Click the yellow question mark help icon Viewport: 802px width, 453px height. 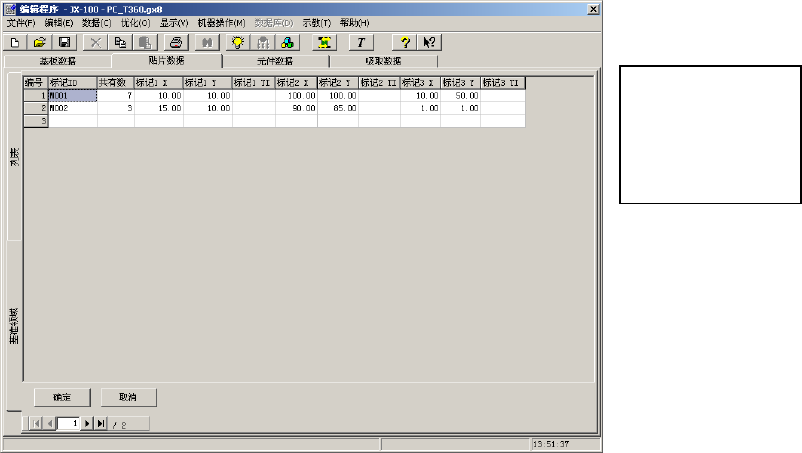(405, 43)
